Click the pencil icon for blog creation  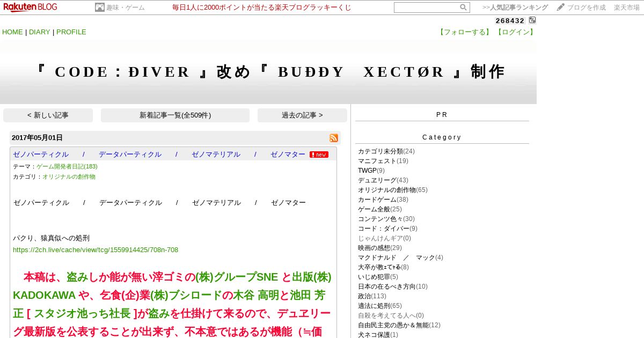561,8
